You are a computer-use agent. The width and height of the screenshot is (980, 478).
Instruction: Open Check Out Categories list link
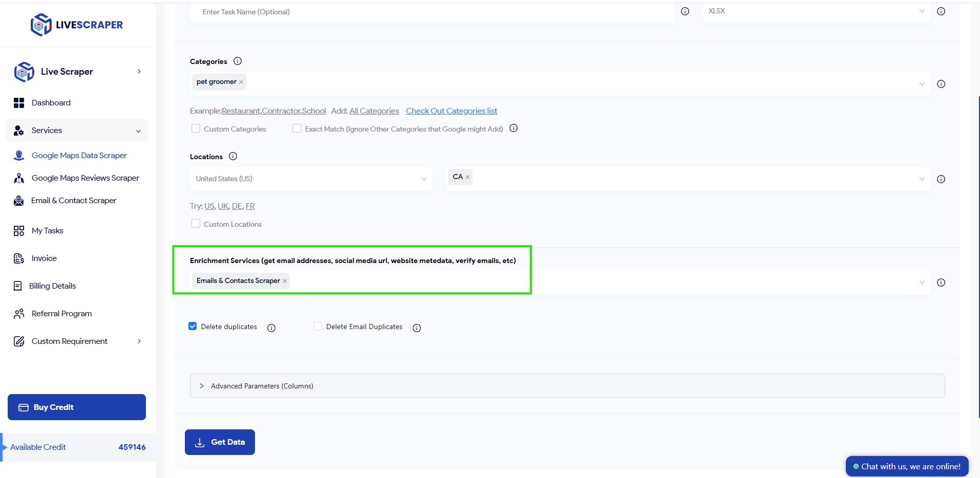point(452,111)
